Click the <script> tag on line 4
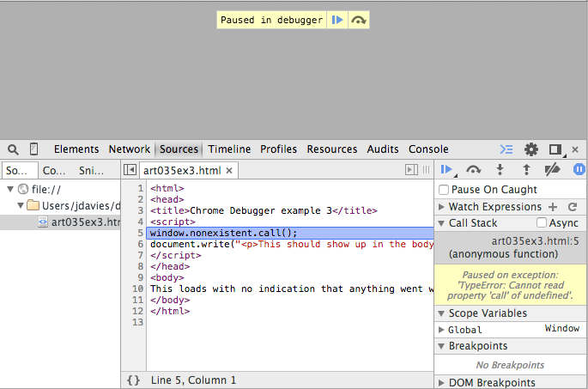The width and height of the screenshot is (588, 389). point(173,222)
